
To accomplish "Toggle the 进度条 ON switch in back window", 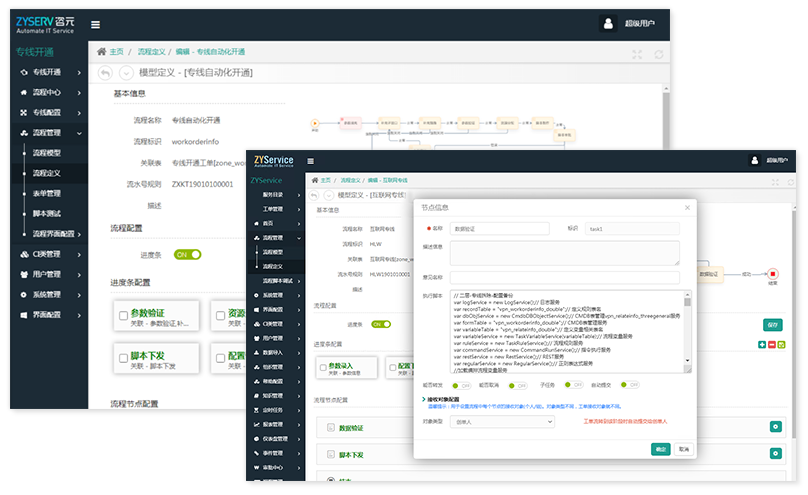I will 187,255.
